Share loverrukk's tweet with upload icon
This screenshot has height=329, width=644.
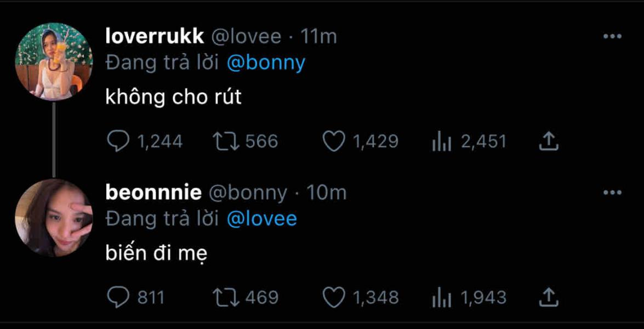pyautogui.click(x=548, y=143)
